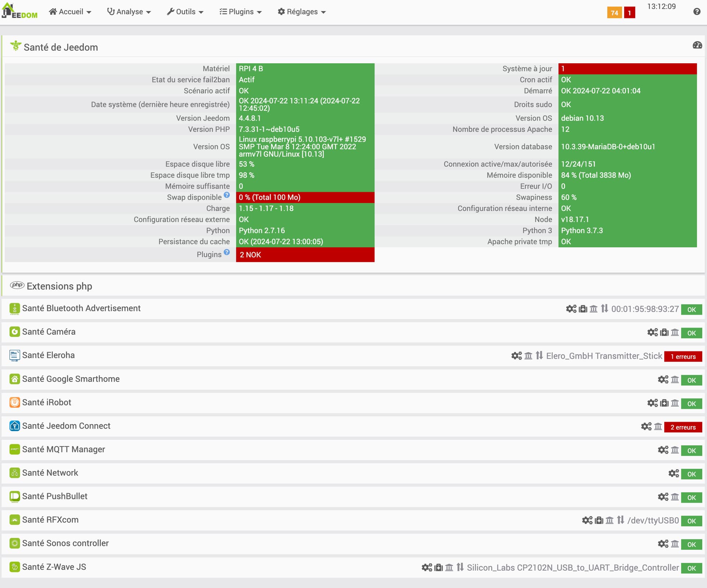Screen dimensions: 707x588
Task: Click the red 2 NOK plugins status cell
Action: point(305,255)
